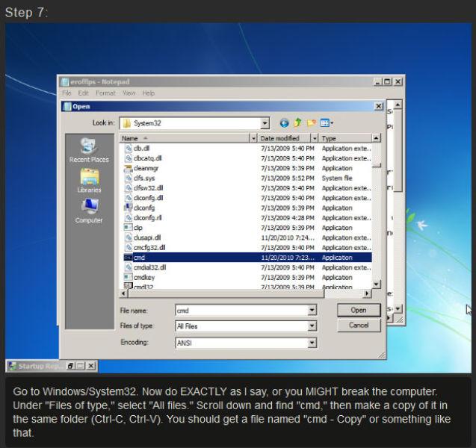Go back to last folder visited
This screenshot has height=448, width=476.
[x=284, y=122]
